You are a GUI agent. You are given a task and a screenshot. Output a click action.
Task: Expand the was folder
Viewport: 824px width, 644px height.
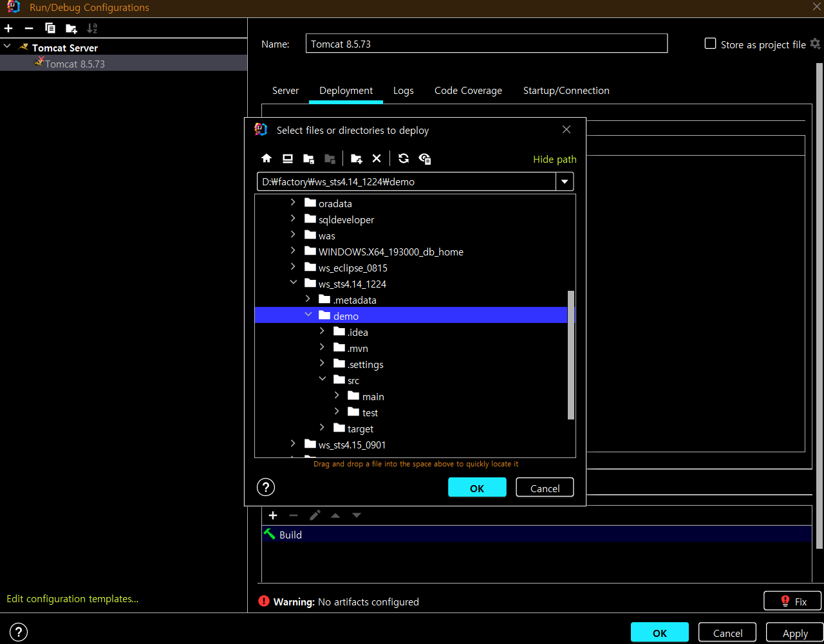coord(293,235)
